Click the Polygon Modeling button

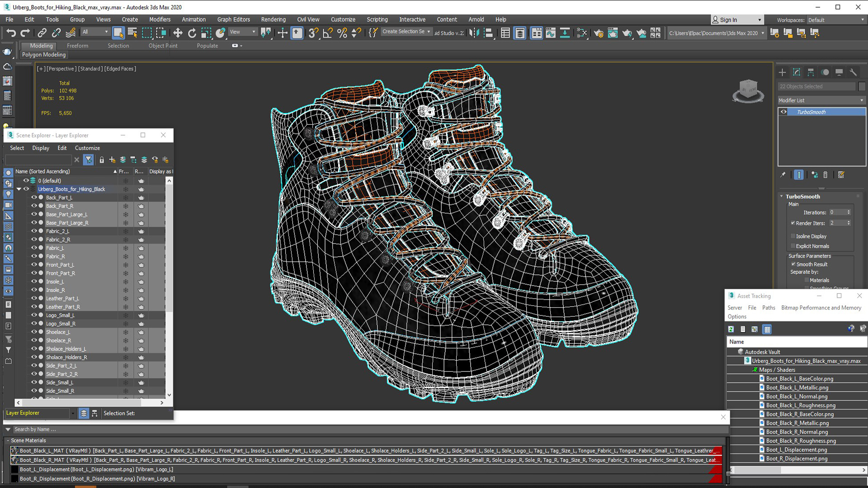[x=44, y=55]
